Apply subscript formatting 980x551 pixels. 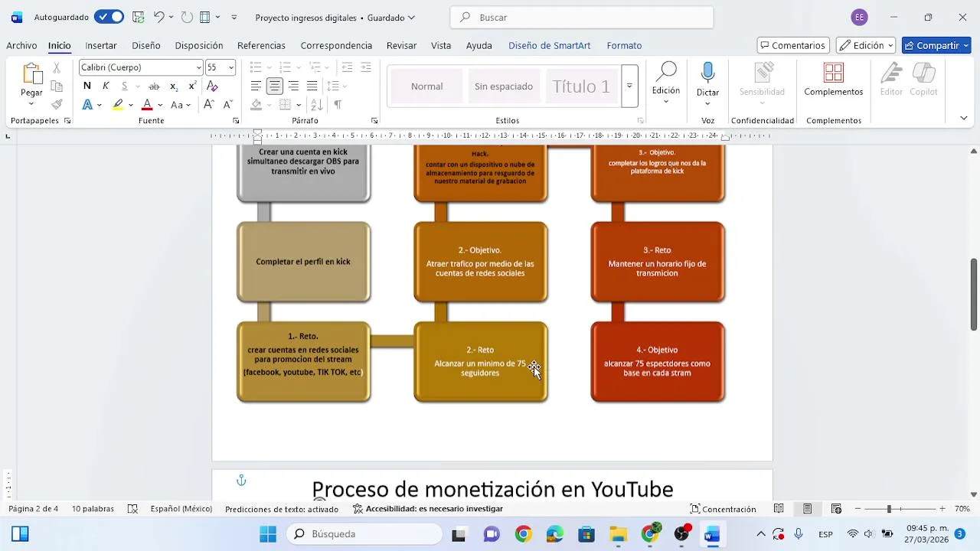click(x=174, y=86)
